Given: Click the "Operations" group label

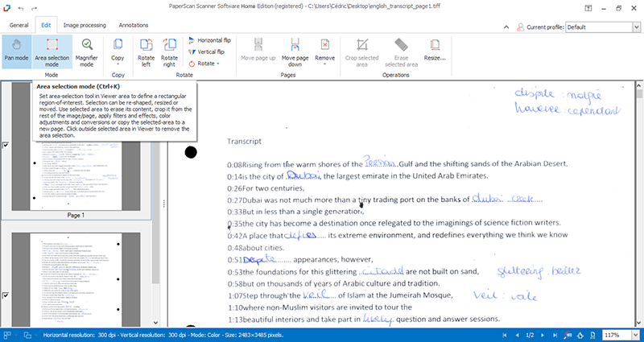Looking at the screenshot, I should (x=396, y=75).
